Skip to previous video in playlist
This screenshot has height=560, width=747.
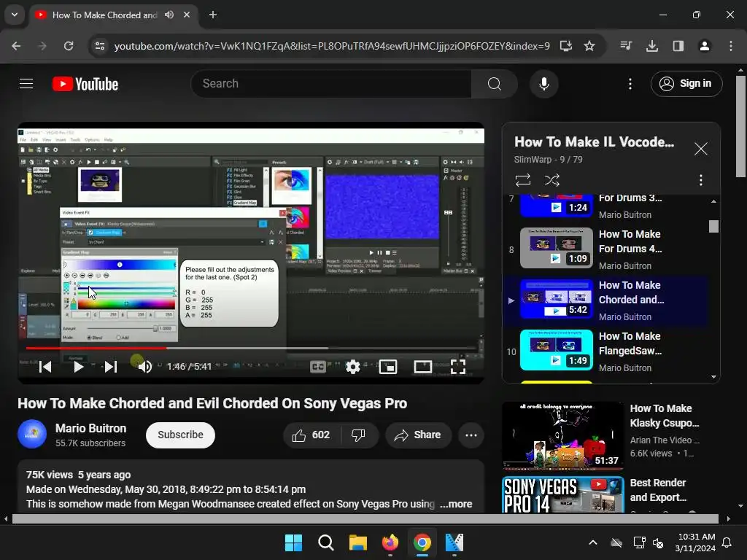tap(45, 367)
